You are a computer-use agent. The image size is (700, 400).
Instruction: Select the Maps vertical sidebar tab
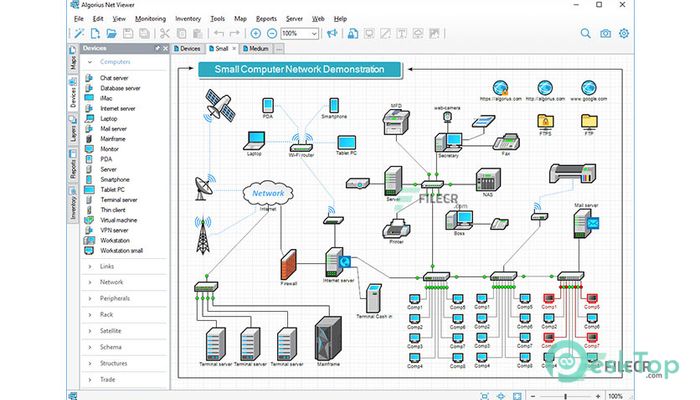[72, 58]
